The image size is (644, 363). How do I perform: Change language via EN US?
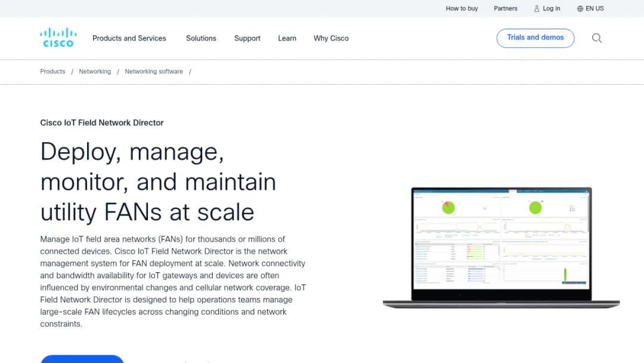(x=595, y=8)
